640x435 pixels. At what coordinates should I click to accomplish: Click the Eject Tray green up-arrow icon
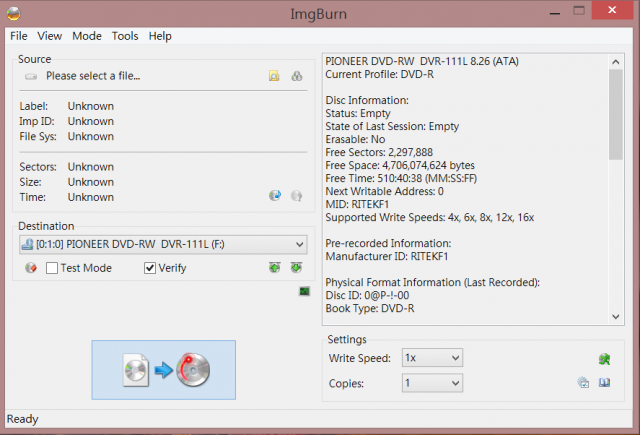point(275,268)
